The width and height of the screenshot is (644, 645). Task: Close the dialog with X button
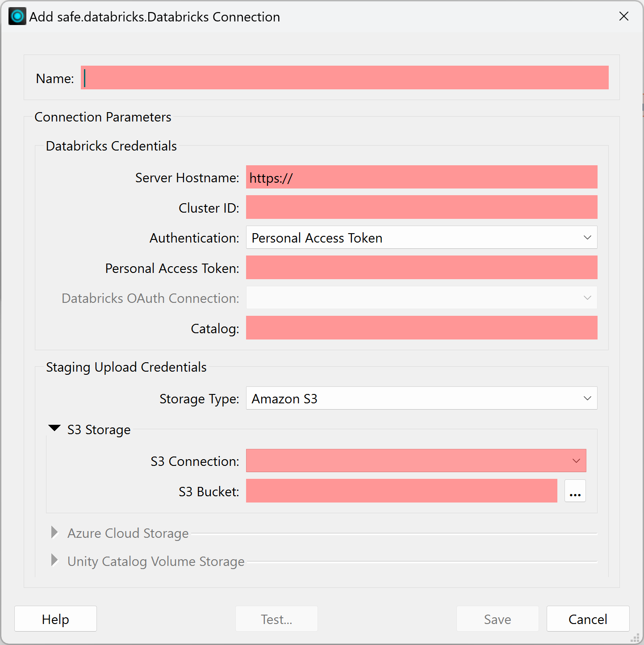click(624, 17)
